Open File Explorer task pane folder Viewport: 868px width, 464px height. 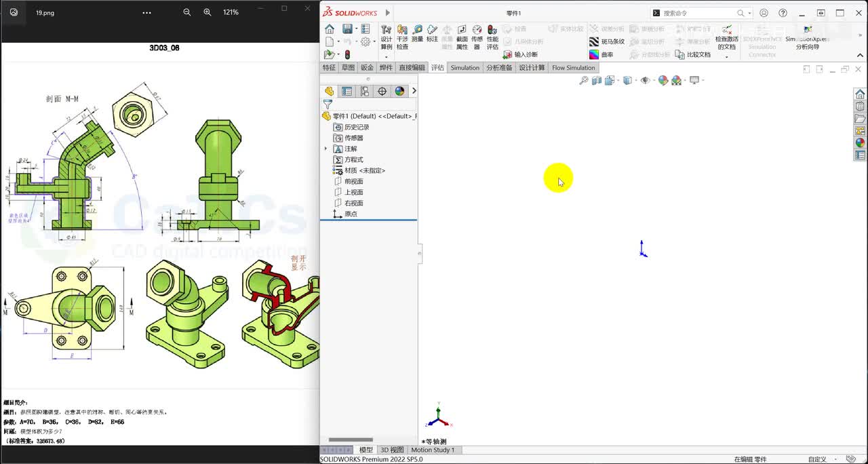[860, 119]
